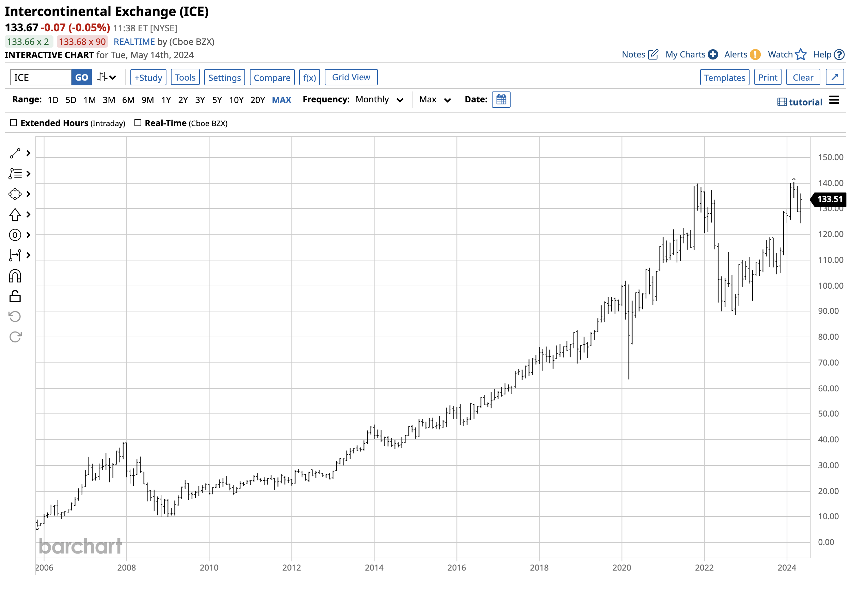Select the ellipse shape drawing tool
The height and width of the screenshot is (593, 868).
pyautogui.click(x=15, y=194)
